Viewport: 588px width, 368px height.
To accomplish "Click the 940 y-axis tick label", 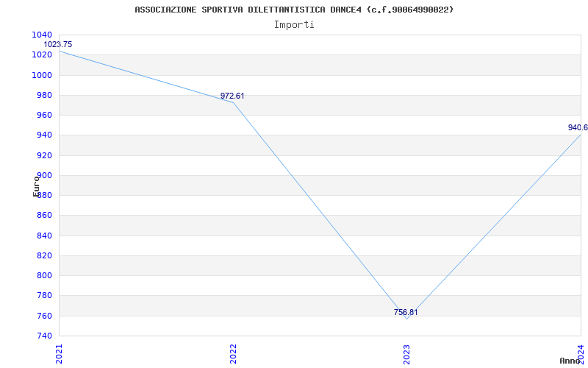I will tap(44, 135).
